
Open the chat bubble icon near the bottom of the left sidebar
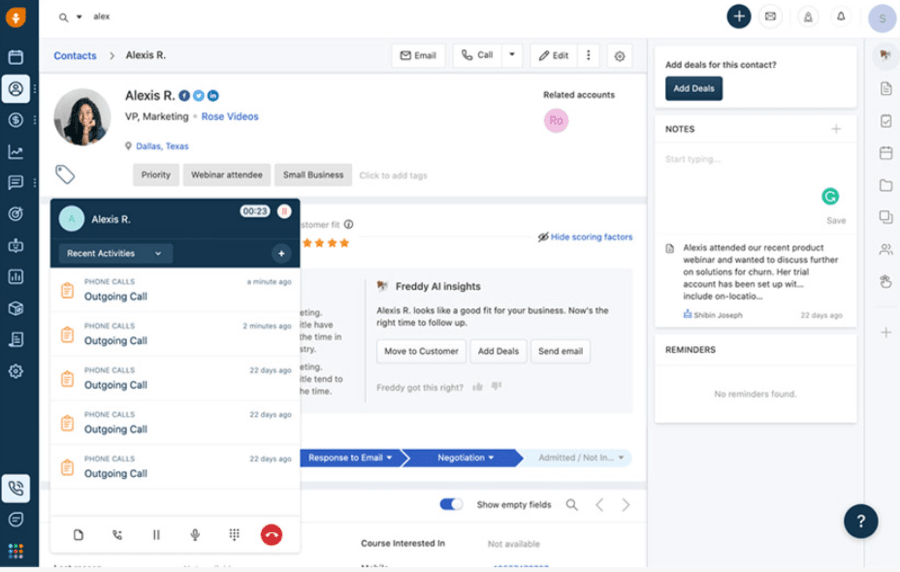click(16, 519)
